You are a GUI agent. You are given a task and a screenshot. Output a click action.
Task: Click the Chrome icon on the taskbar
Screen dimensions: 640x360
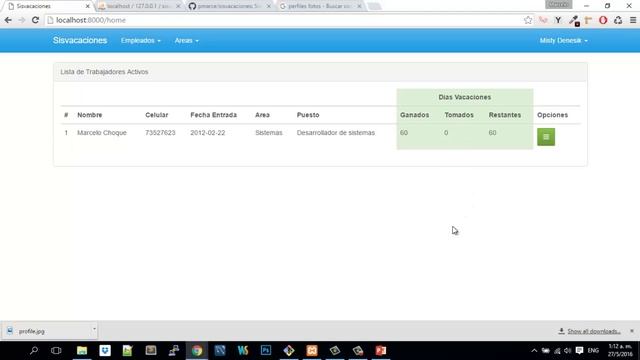(x=197, y=351)
